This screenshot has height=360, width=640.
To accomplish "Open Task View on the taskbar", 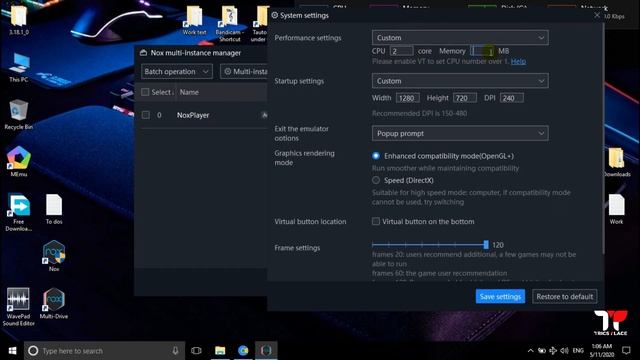I will (196, 350).
